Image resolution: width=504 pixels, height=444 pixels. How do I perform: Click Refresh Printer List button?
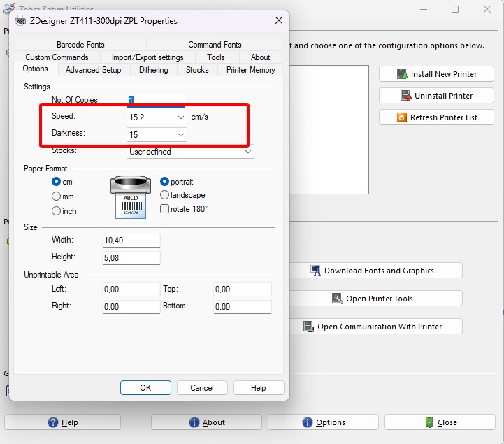pyautogui.click(x=436, y=117)
